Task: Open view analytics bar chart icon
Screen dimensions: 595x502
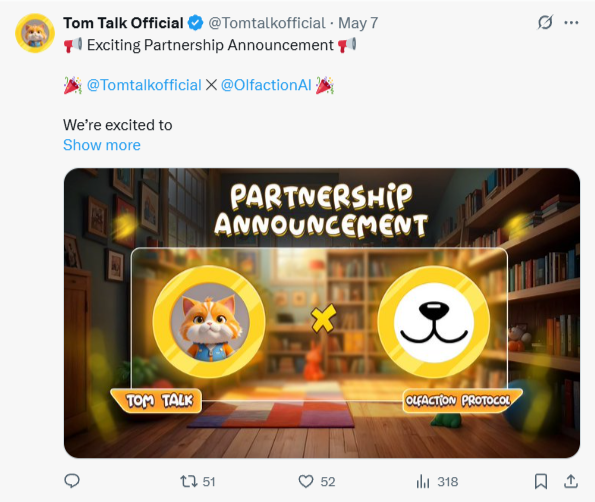Action: (423, 482)
